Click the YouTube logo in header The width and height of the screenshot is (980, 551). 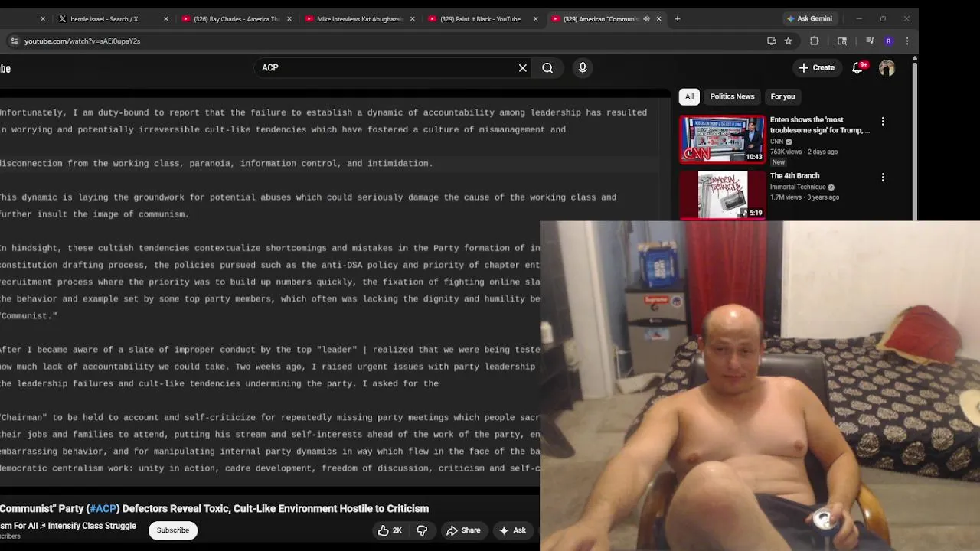(x=5, y=68)
